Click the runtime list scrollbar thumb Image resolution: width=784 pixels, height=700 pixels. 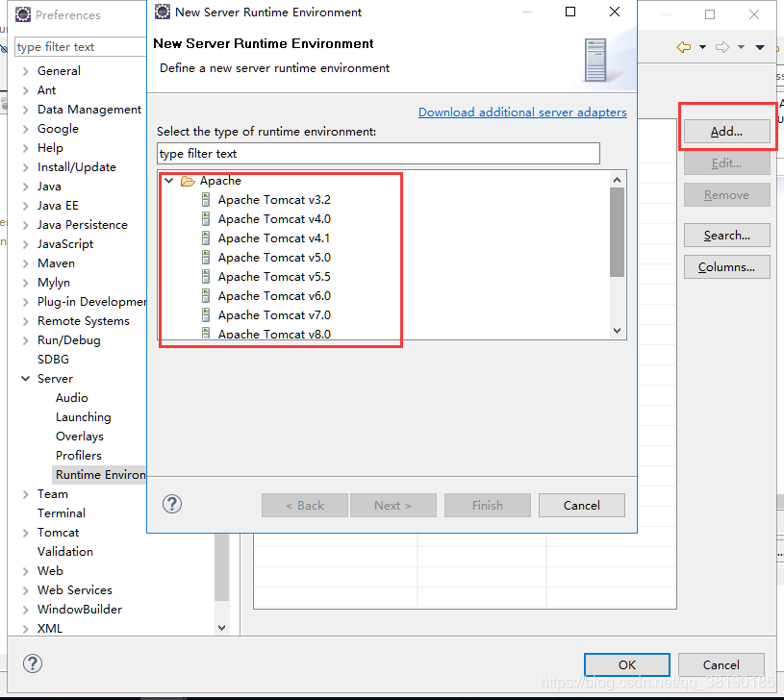click(x=617, y=232)
